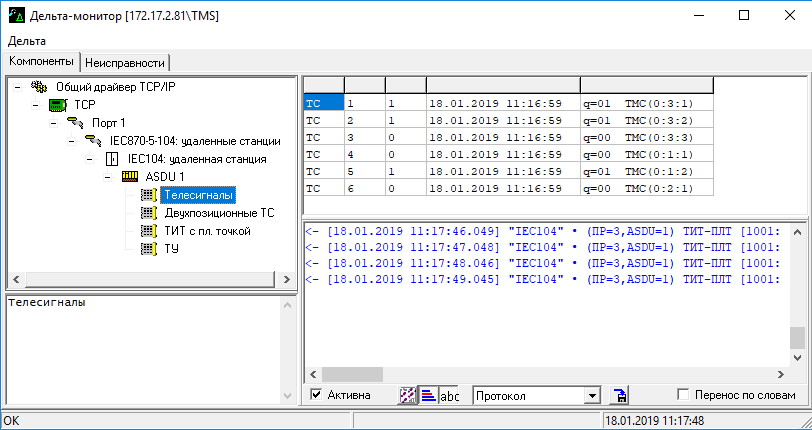Viewport: 812px width, 430px height.
Task: Click the colored lines log view icon
Action: click(428, 395)
